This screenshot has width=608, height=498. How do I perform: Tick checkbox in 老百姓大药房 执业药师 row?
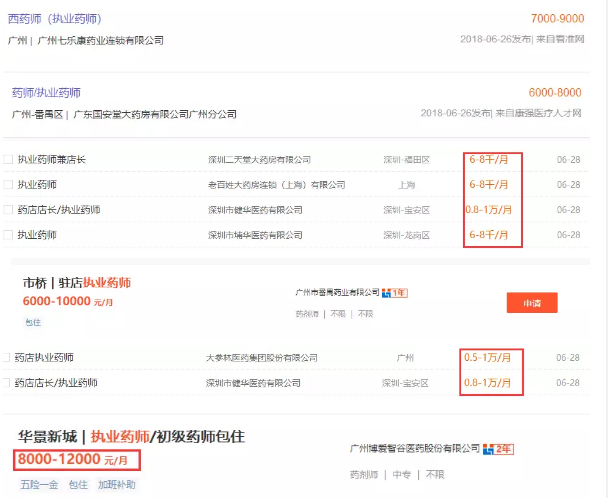[8, 185]
